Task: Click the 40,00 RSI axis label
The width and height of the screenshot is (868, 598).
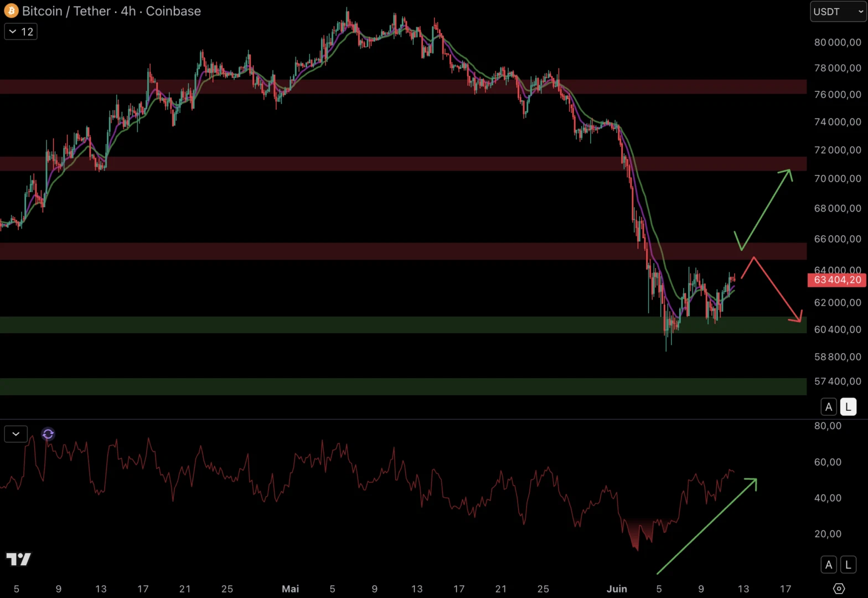Action: 828,498
